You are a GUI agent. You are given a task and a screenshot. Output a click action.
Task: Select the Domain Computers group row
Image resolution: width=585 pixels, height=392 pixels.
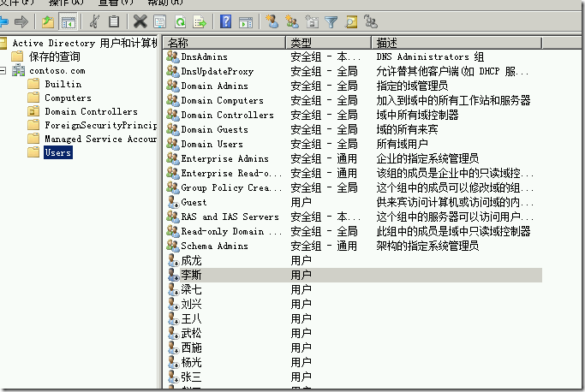point(354,100)
